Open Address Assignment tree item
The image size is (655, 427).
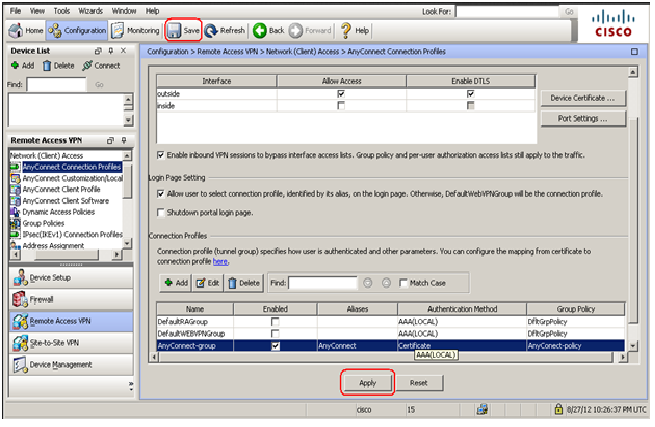point(53,245)
